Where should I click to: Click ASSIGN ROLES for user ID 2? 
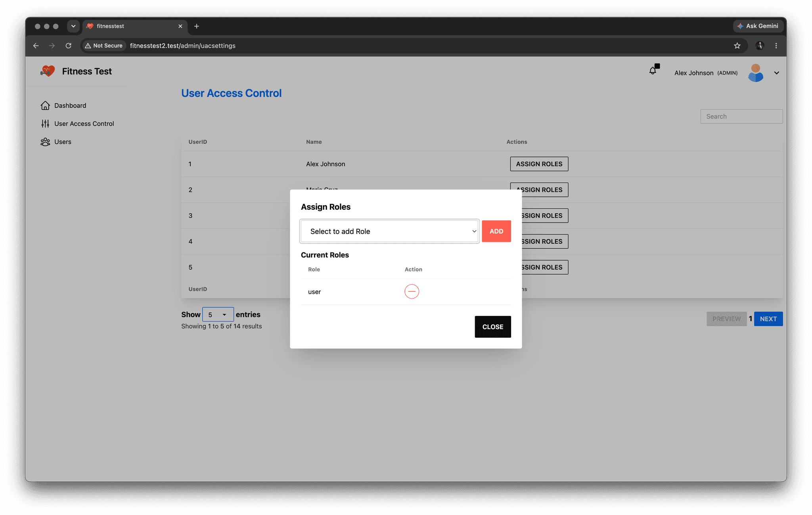pos(539,190)
